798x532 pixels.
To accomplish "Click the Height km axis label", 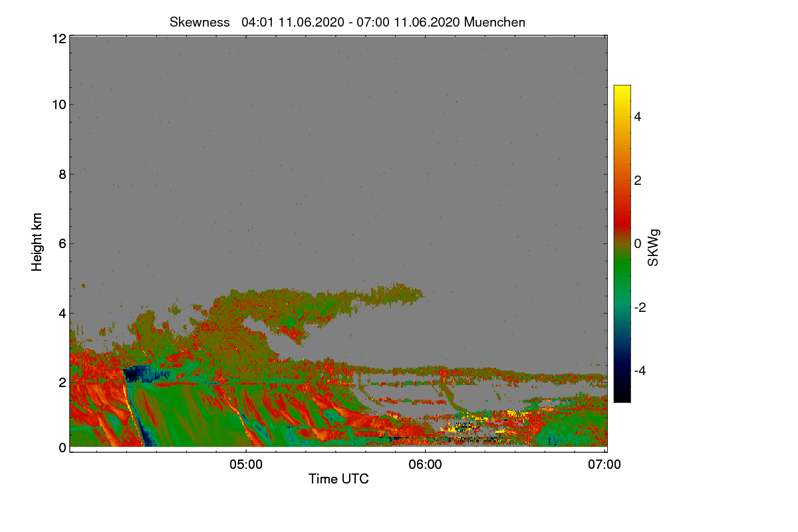I will coord(37,242).
